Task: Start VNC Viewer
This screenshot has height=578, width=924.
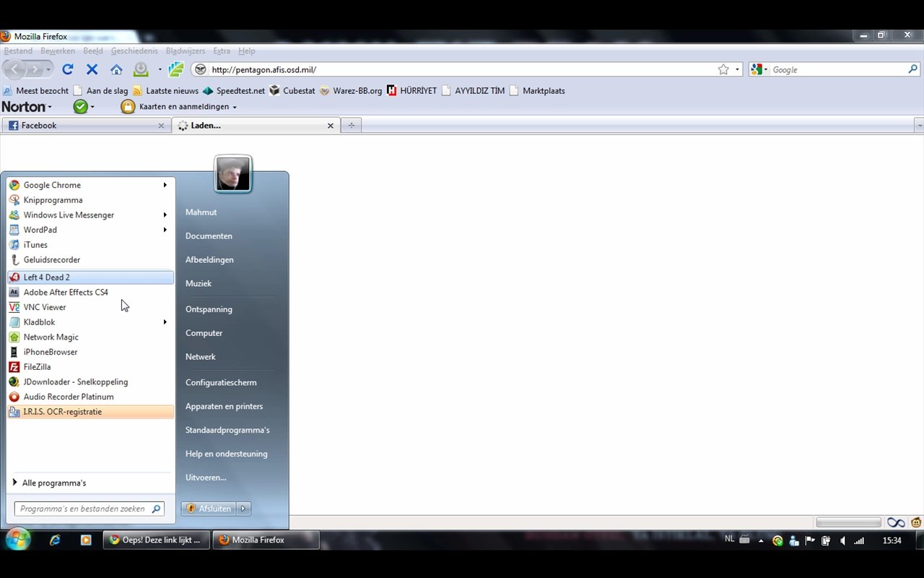Action: (90, 307)
